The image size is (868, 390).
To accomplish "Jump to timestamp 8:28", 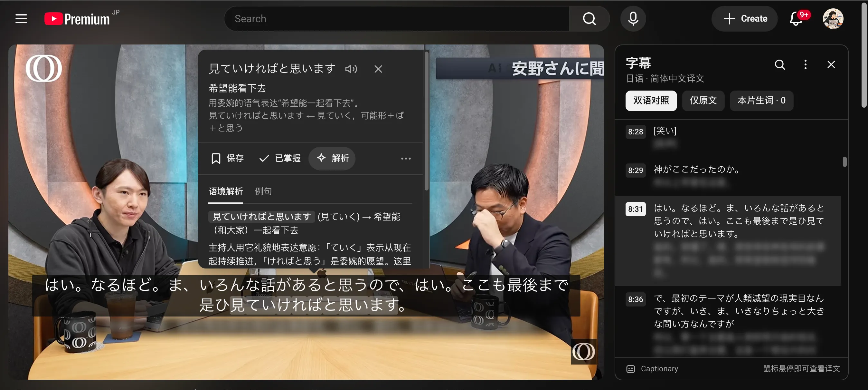I will click(x=636, y=132).
